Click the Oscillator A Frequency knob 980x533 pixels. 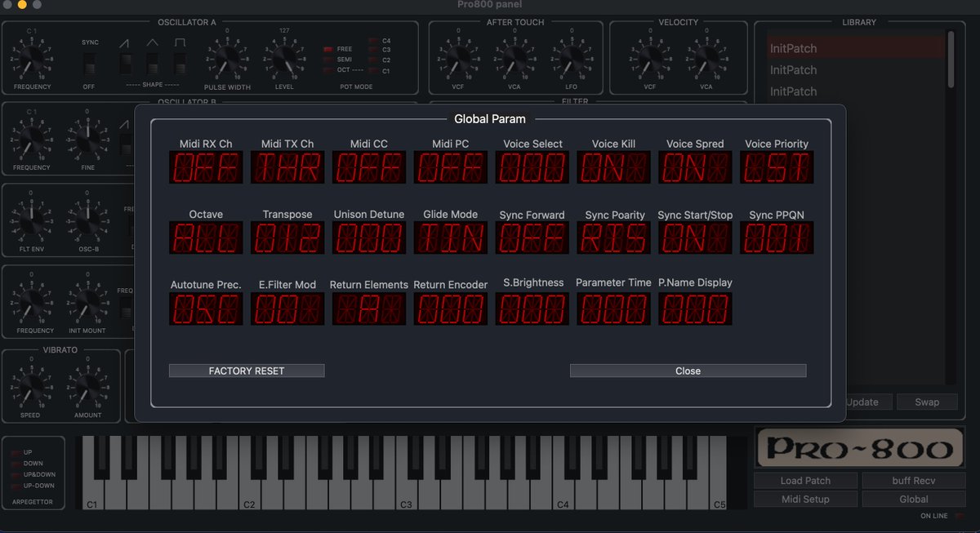coord(32,60)
